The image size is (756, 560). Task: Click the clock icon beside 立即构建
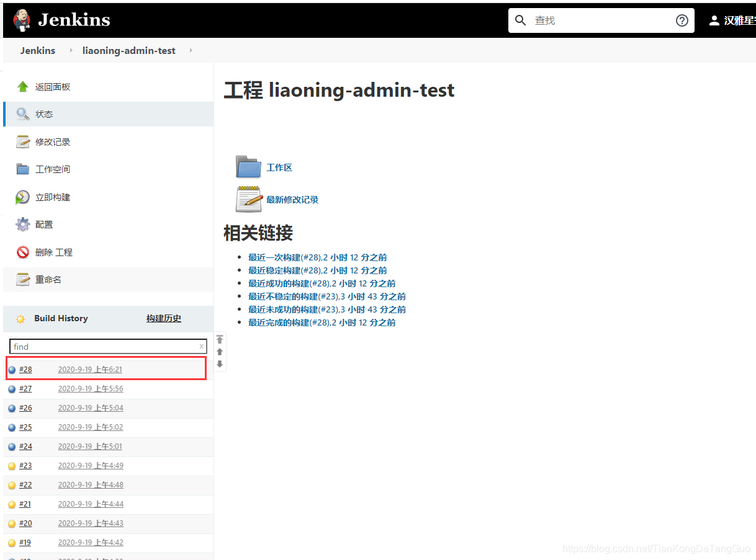(x=23, y=197)
